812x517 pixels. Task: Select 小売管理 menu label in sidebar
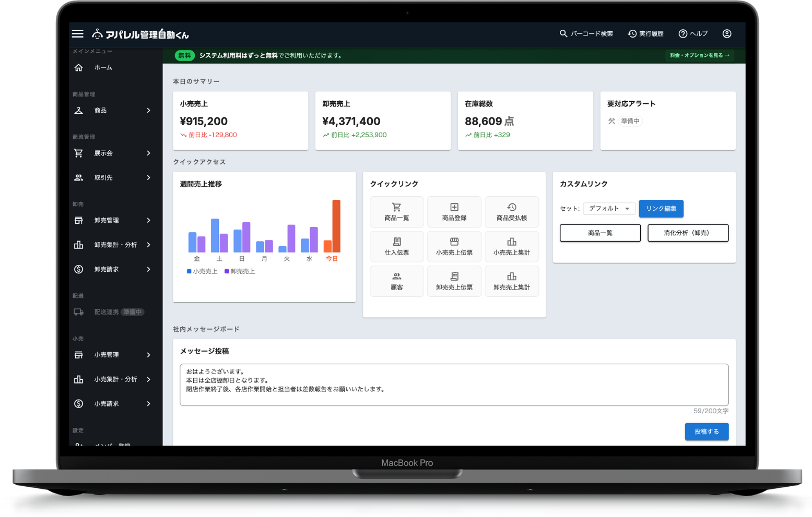107,355
